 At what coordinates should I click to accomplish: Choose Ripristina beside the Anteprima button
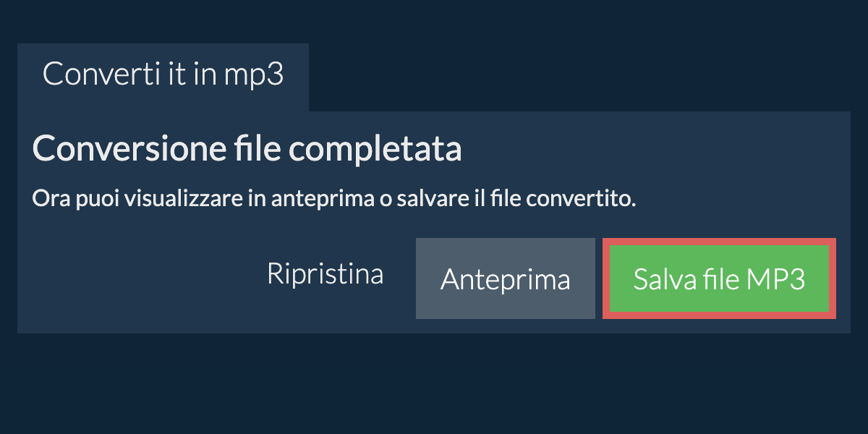[x=325, y=274]
